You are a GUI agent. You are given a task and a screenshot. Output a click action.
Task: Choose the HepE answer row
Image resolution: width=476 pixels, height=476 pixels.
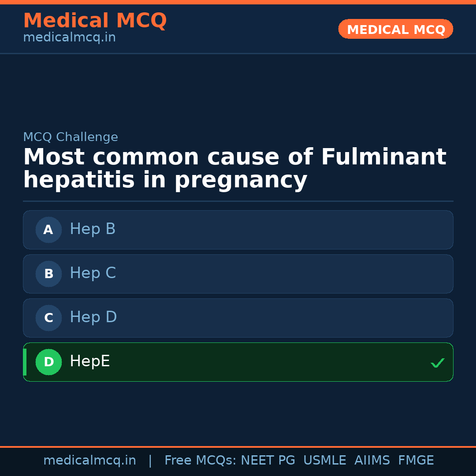coord(238,362)
